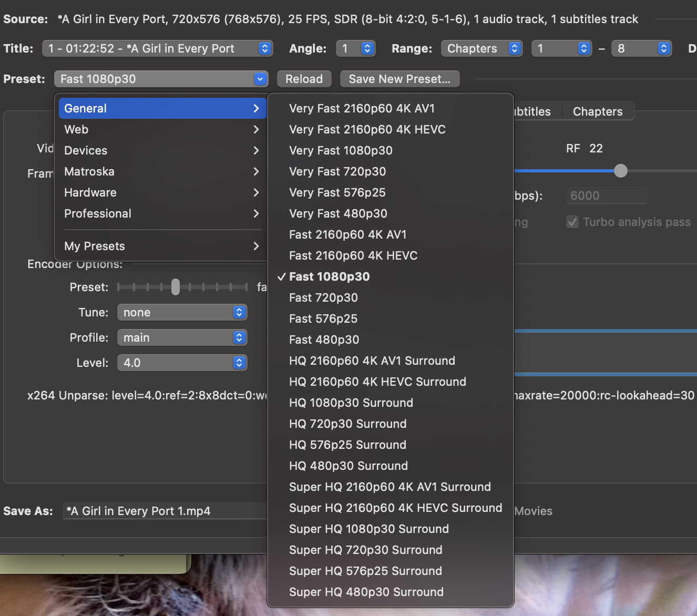This screenshot has height=616, width=697.
Task: Toggle the Turbo analysis pass checkbox
Action: (x=572, y=222)
